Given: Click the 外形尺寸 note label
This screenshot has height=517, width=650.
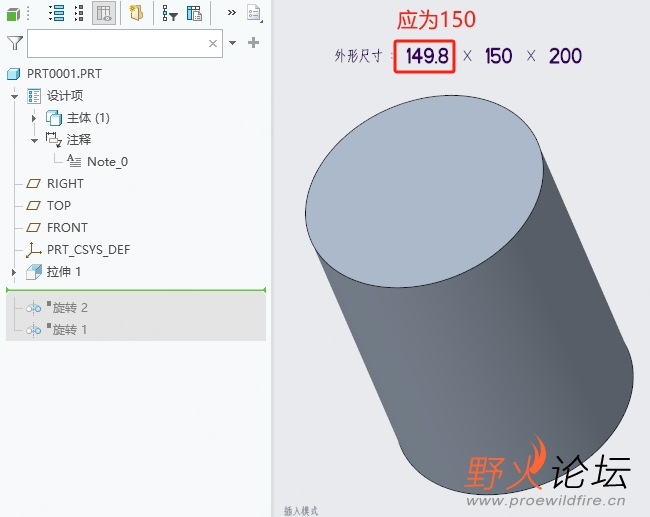Looking at the screenshot, I should [358, 56].
